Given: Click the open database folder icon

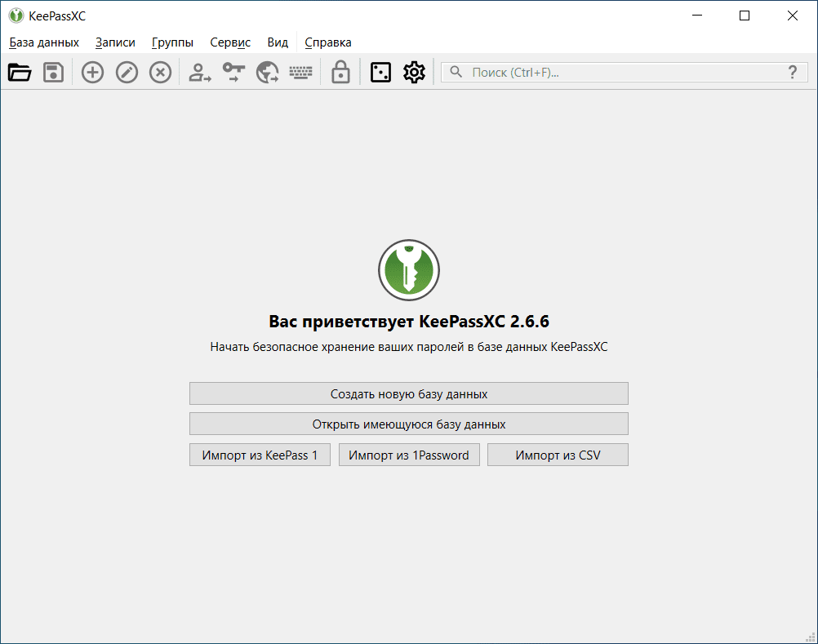Looking at the screenshot, I should (20, 73).
